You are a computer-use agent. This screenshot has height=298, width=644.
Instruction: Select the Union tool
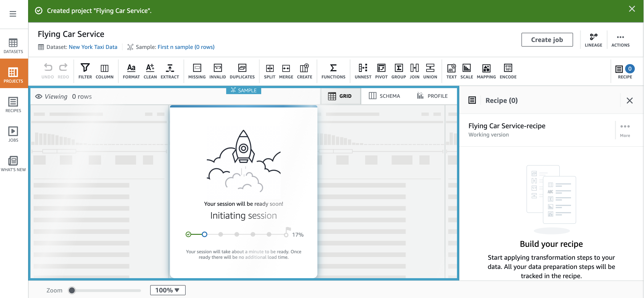tap(430, 71)
